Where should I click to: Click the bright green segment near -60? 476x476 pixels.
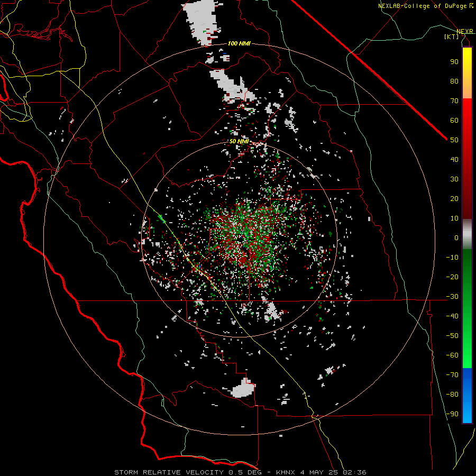(x=467, y=355)
